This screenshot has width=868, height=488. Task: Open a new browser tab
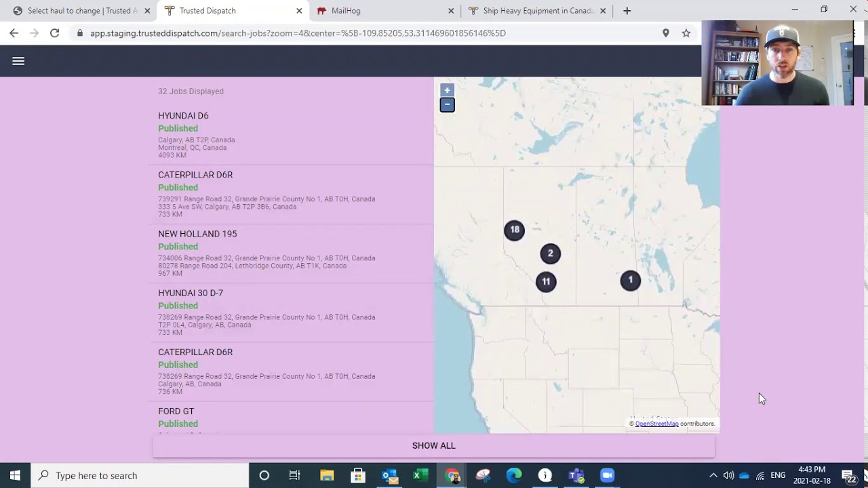tap(627, 11)
